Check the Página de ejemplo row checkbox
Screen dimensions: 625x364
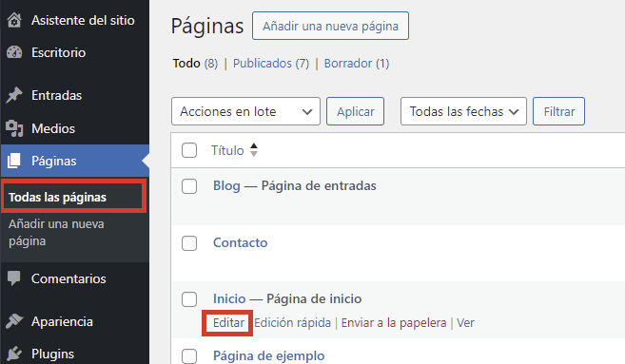pyautogui.click(x=189, y=356)
